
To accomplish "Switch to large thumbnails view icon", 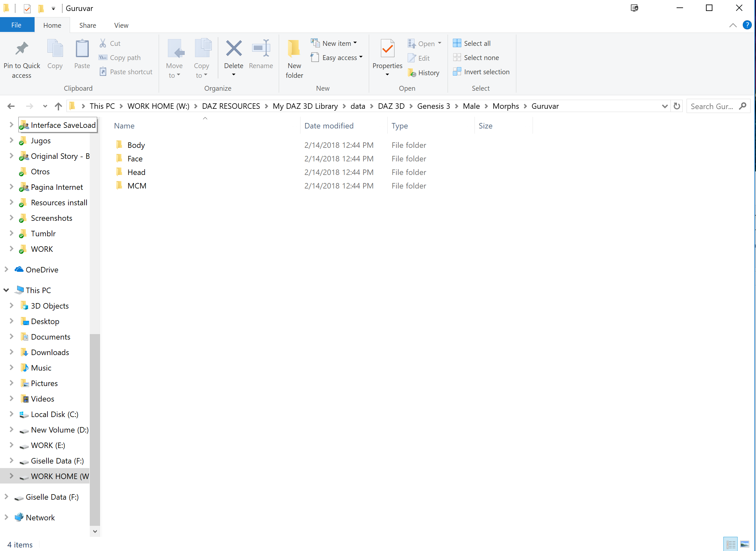I will [x=744, y=544].
